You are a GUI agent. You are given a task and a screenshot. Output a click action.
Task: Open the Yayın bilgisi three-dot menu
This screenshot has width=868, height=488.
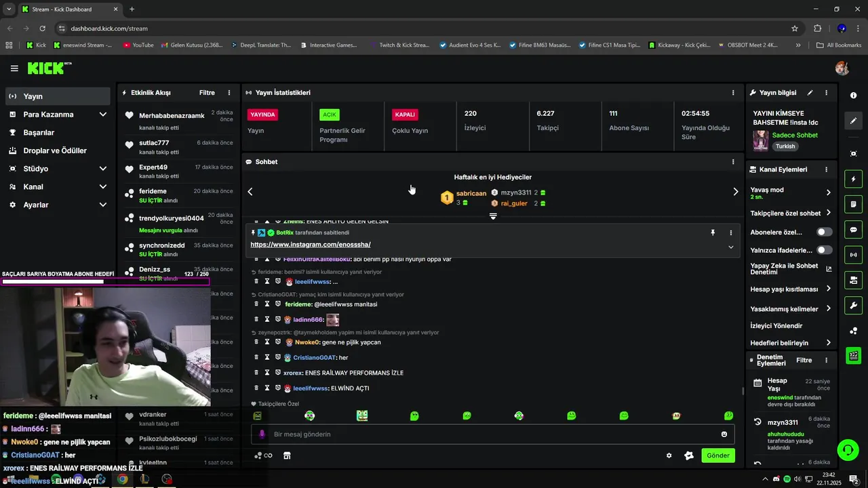click(826, 93)
